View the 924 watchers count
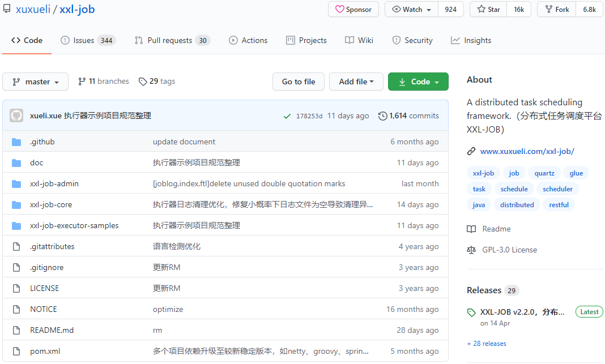This screenshot has height=364, width=605. pyautogui.click(x=451, y=9)
